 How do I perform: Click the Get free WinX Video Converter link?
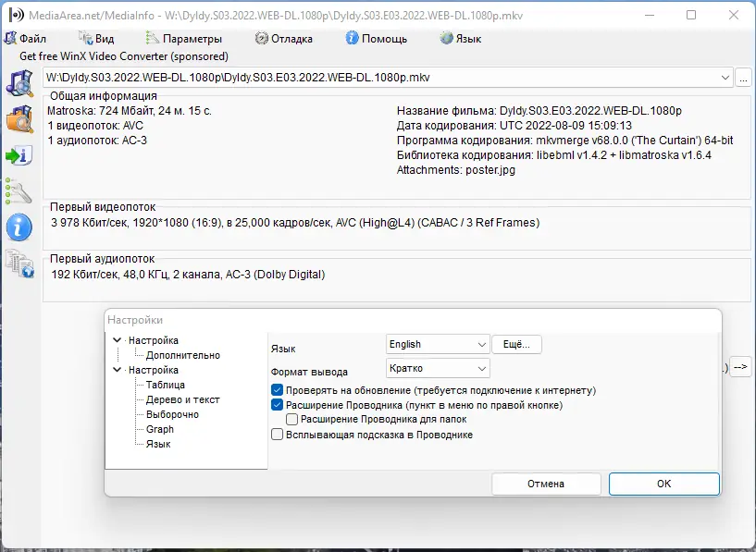pos(124,56)
